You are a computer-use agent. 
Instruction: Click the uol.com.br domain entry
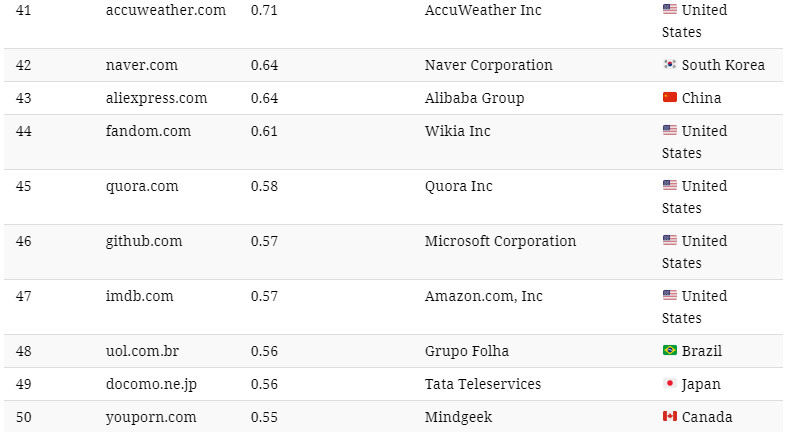click(142, 351)
